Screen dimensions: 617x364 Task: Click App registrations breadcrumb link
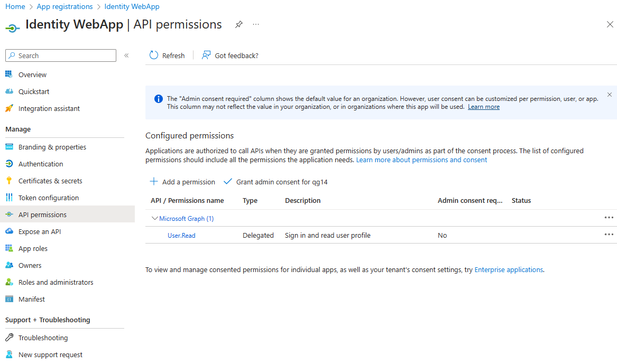[x=65, y=7]
